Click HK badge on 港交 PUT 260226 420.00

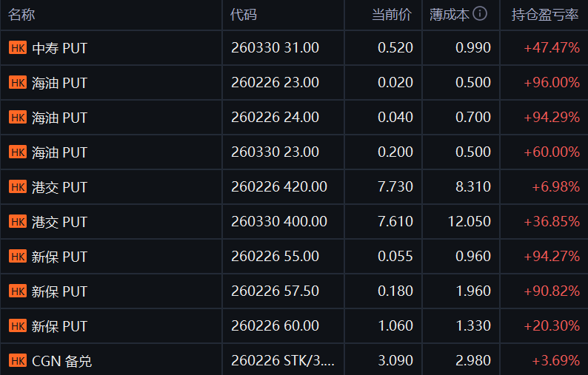point(18,187)
